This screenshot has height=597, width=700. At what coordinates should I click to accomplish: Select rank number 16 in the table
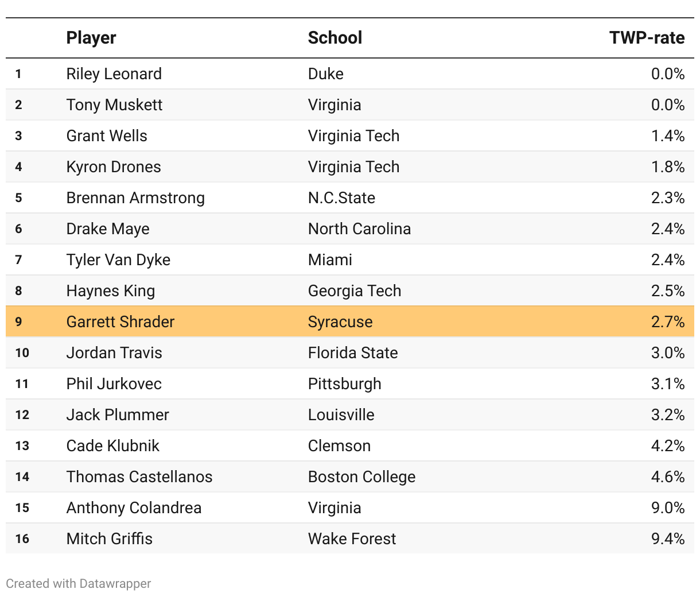[22, 539]
